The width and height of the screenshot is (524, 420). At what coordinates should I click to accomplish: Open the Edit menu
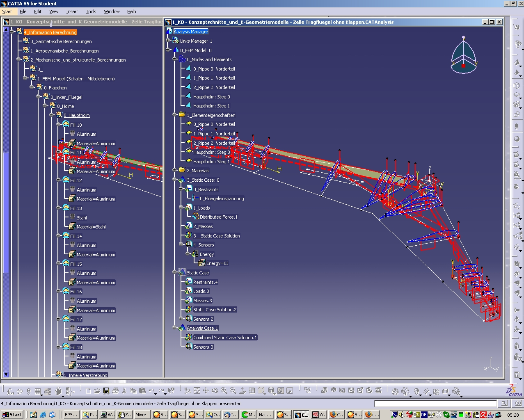[38, 11]
